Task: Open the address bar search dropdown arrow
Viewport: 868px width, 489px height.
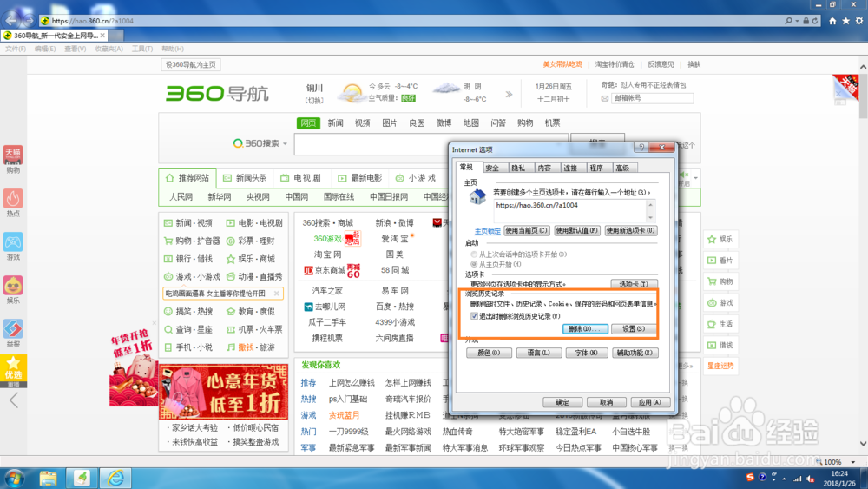Action: pos(797,21)
